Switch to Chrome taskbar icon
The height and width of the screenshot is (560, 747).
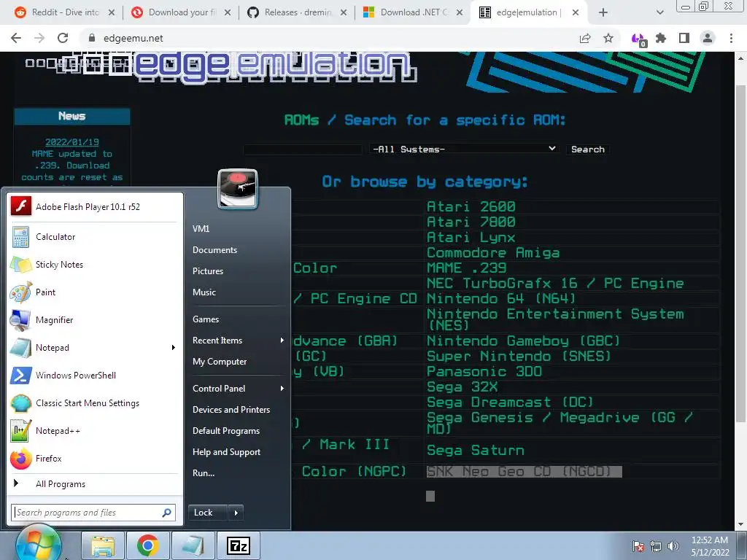point(147,545)
